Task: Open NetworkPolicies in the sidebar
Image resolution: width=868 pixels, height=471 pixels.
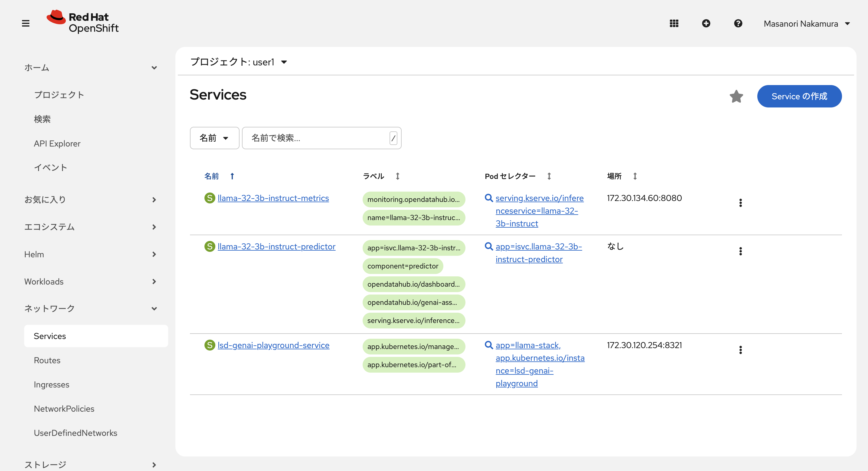Action: click(x=64, y=409)
